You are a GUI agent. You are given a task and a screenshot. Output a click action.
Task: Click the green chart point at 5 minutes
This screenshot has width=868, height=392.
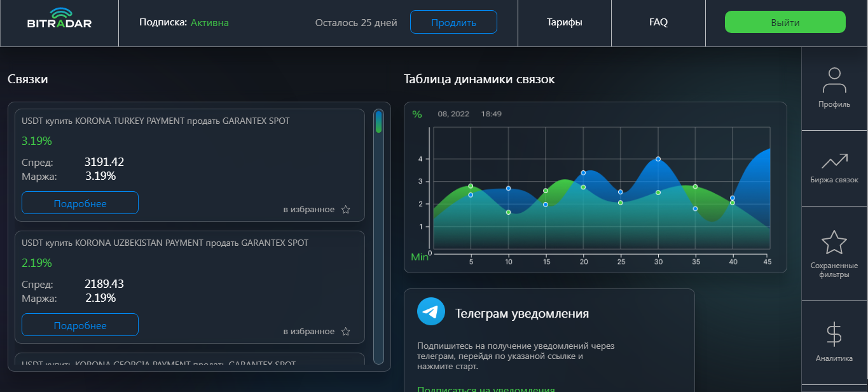pyautogui.click(x=471, y=186)
